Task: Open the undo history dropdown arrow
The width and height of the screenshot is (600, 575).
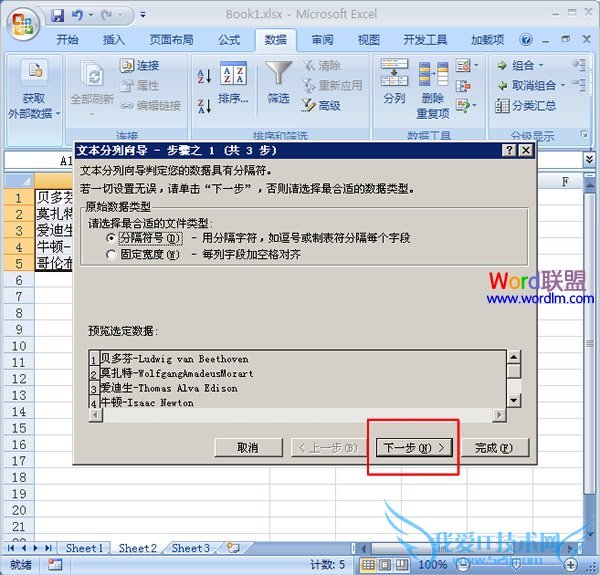Action: click(x=91, y=15)
